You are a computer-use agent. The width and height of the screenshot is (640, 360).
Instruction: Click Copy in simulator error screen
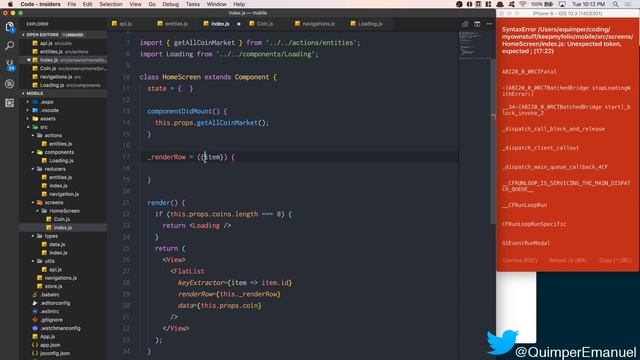coord(615,260)
